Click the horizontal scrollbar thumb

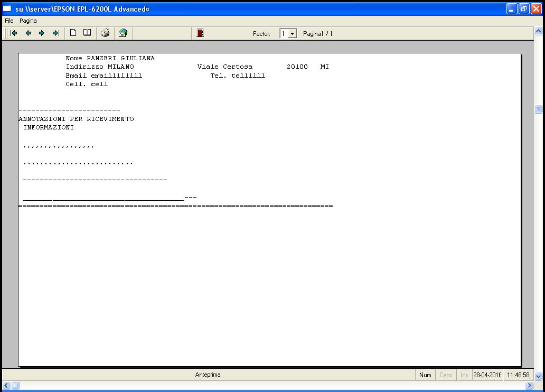coord(15,385)
